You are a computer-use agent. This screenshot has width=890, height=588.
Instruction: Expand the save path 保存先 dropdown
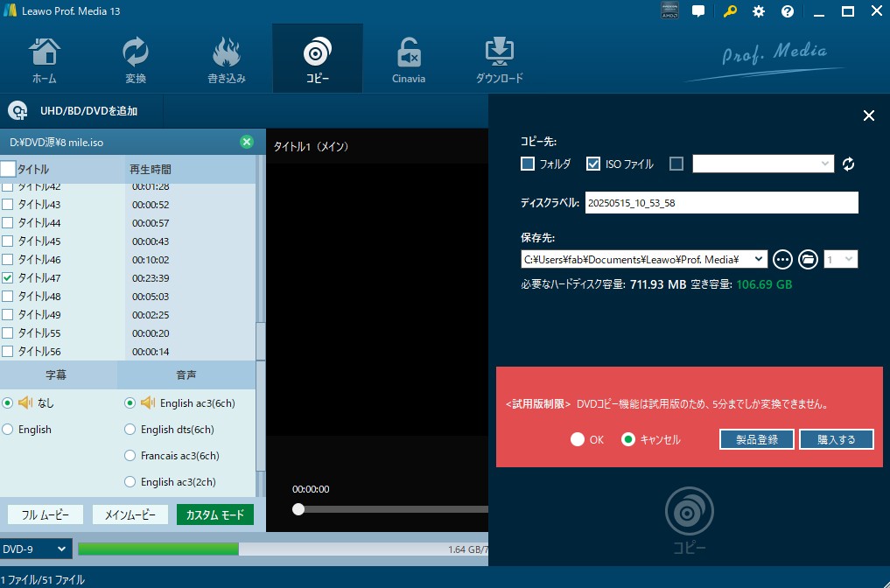point(759,259)
